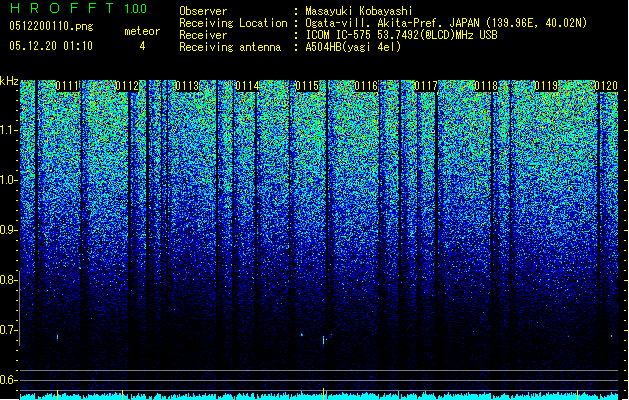Click the Ogata-vill. Akita-Pref. JAPAN location text

tap(446, 23)
